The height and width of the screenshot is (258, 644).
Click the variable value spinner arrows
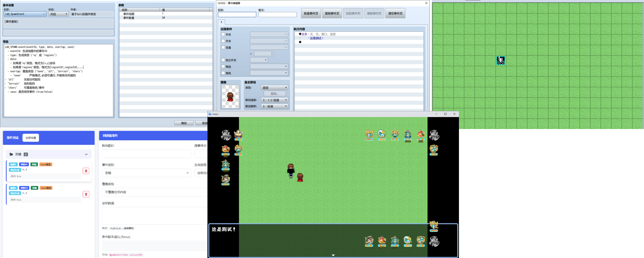(x=272, y=54)
